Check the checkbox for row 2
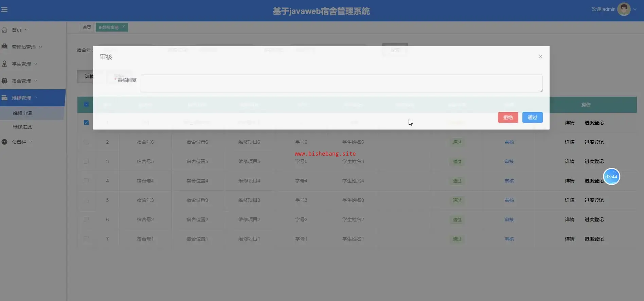The height and width of the screenshot is (301, 644). (86, 142)
